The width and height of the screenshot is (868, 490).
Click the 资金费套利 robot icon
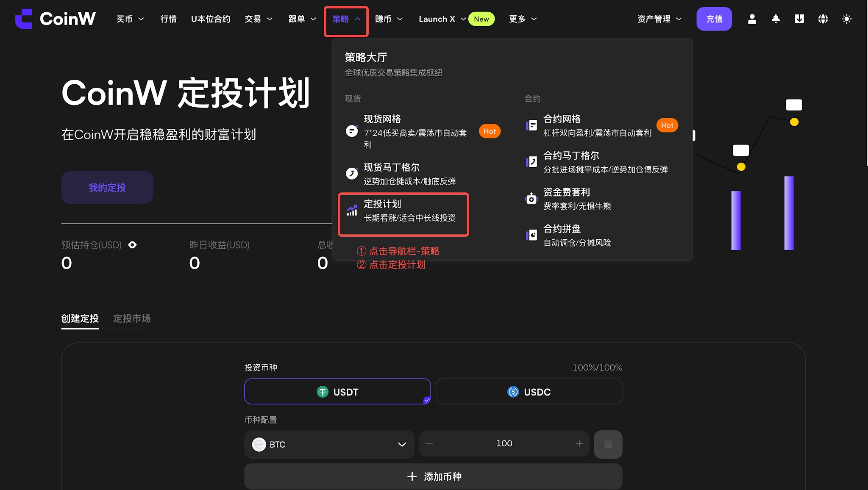click(x=531, y=198)
